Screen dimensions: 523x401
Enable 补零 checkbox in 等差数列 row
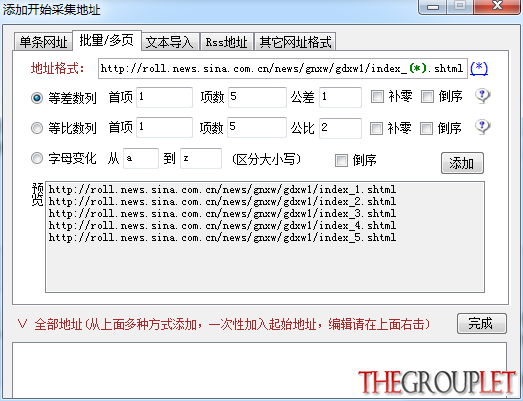point(377,97)
